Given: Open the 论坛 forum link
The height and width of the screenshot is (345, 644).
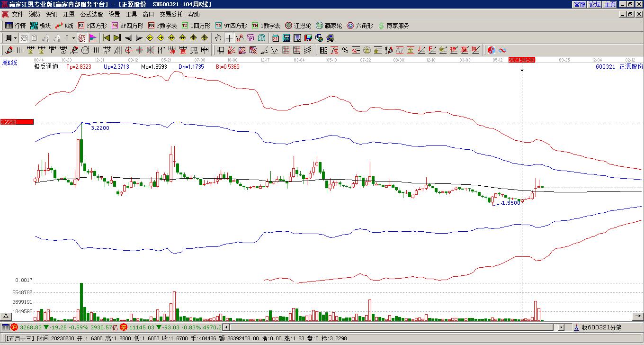Looking at the screenshot, I should 595,4.
